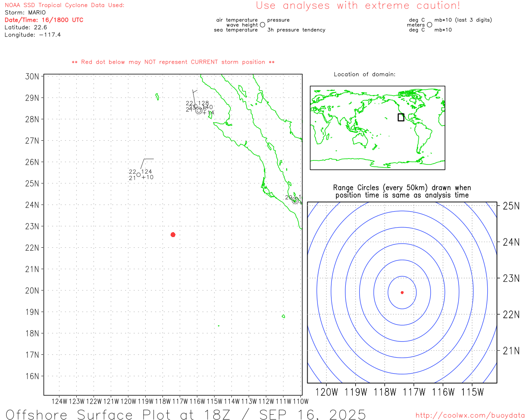Click the '117W' longitude label on main map
This screenshot has width=525, height=420.
[180, 402]
